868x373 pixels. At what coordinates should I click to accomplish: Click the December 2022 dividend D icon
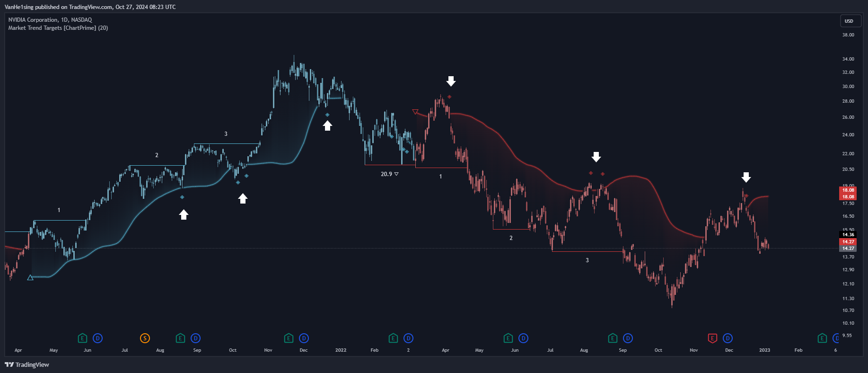pos(728,338)
